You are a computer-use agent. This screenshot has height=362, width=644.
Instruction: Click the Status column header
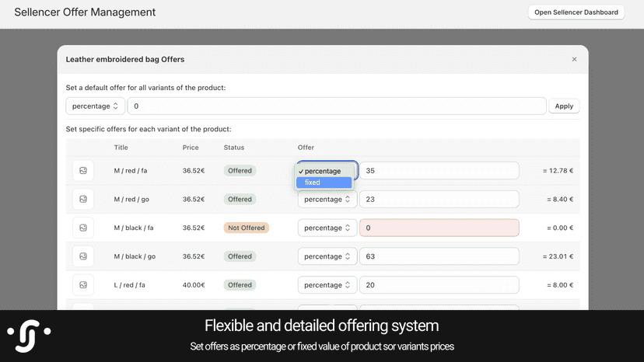(233, 148)
